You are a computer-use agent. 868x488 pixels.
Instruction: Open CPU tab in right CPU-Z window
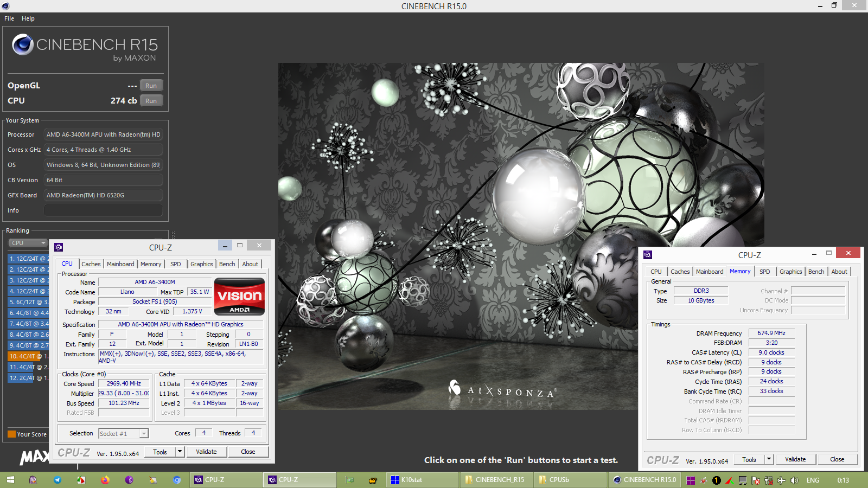656,272
